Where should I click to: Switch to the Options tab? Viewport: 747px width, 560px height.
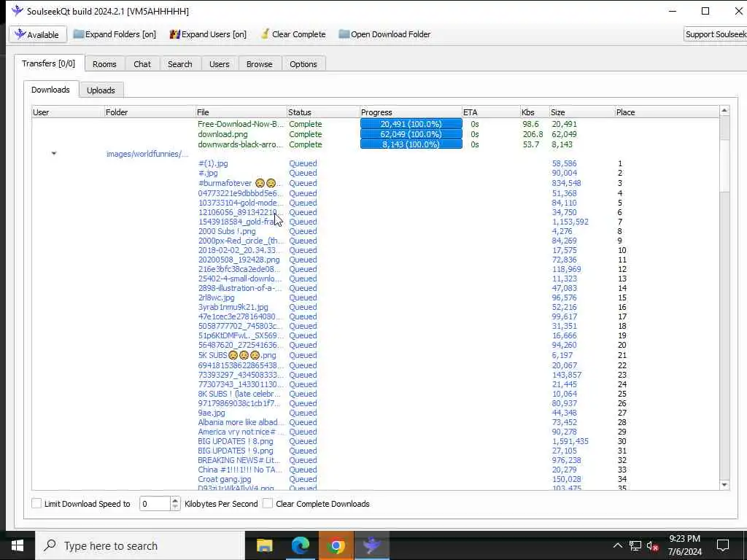tap(303, 64)
